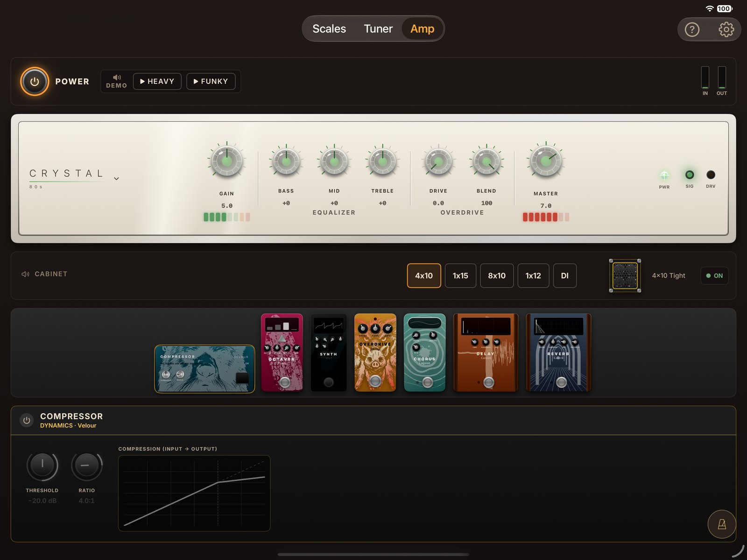Select the Octaver pedal
This screenshot has width=747, height=560.
click(x=282, y=352)
